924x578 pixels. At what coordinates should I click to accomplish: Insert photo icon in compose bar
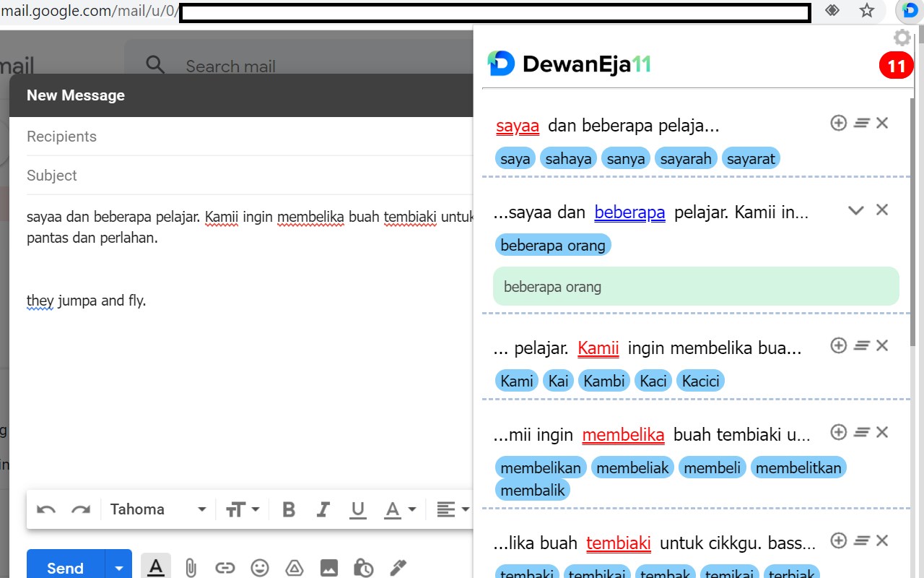329,568
